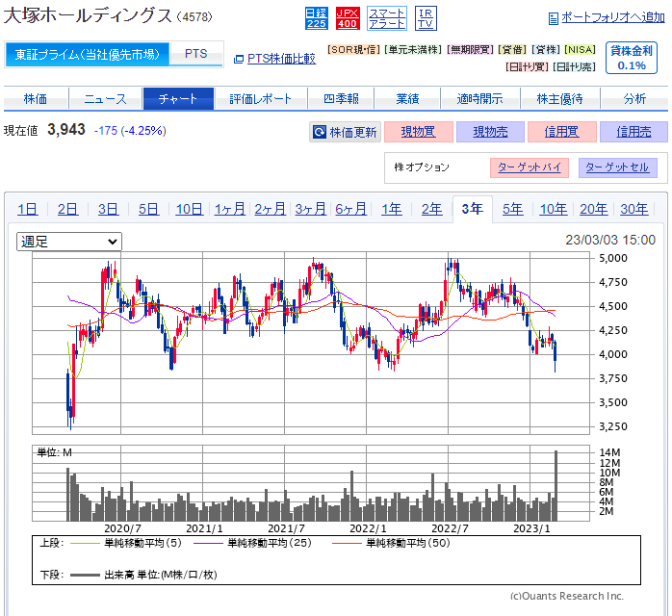
Task: Select the 1ヶ月 chart period
Action: (x=230, y=209)
